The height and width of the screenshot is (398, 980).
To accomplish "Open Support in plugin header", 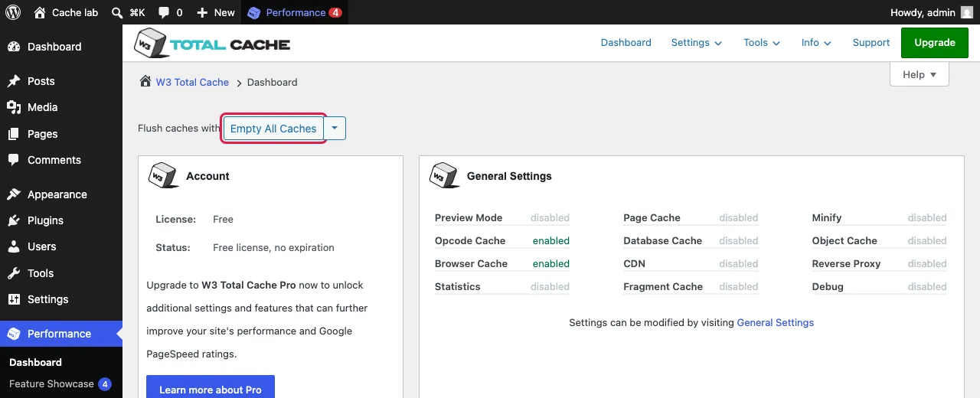I will [x=871, y=43].
